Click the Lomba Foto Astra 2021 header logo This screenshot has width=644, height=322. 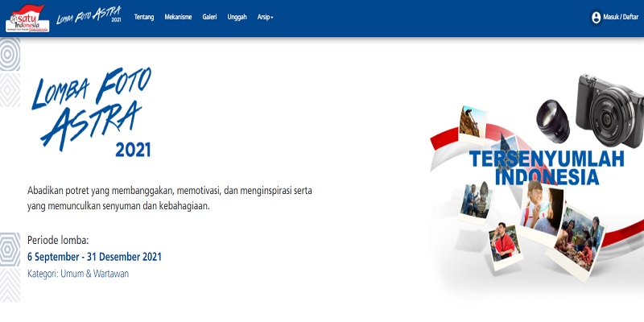tap(89, 16)
